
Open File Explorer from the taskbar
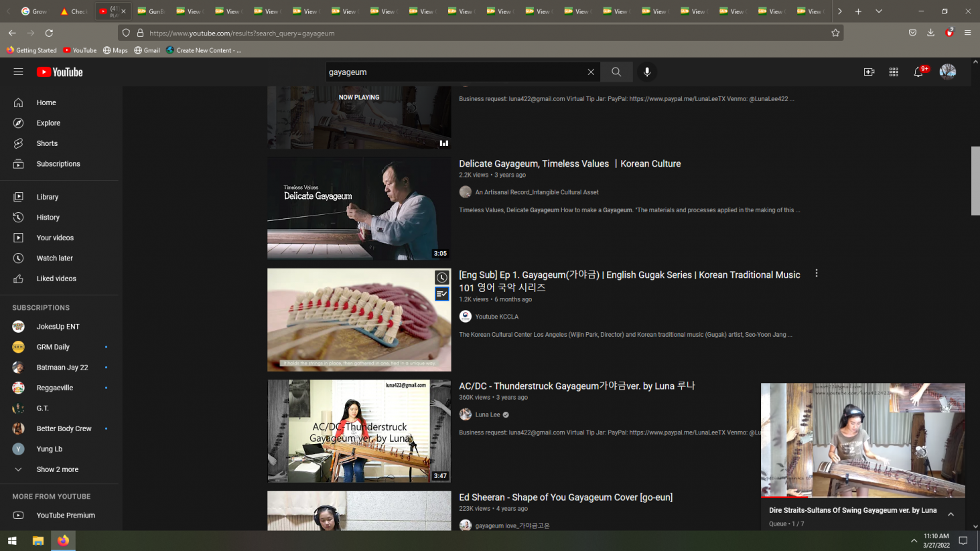coord(38,541)
